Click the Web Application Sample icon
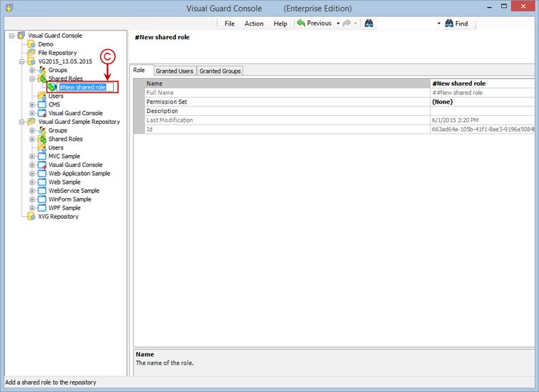The height and width of the screenshot is (392, 539). point(42,174)
